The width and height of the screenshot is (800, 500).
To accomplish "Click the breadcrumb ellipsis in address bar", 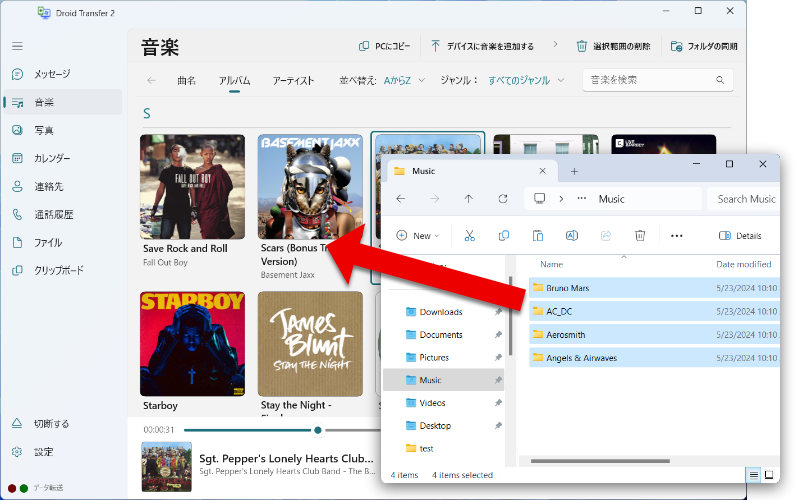I will click(x=582, y=198).
